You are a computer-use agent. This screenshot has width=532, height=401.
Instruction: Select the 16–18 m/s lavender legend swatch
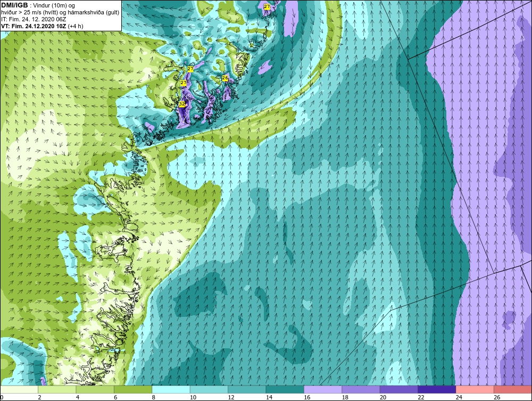tap(323, 389)
